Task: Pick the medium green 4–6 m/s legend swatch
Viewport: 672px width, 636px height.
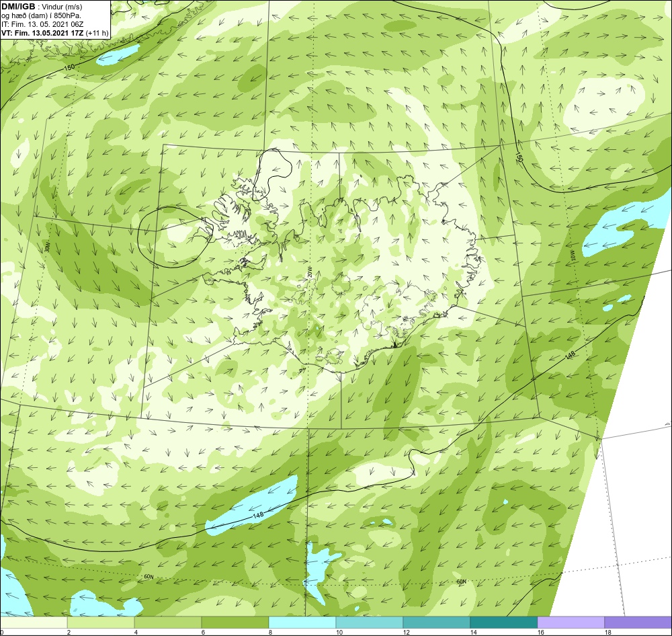Action: coord(168,623)
